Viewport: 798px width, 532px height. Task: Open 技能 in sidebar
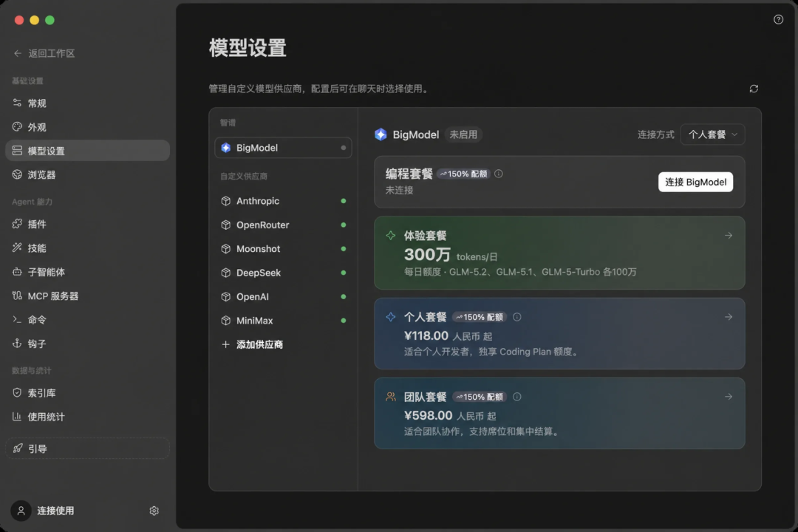coord(87,248)
